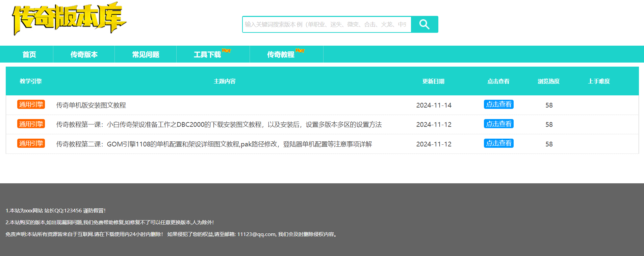Go to the 常见问题 menu item
644x256 pixels.
[x=146, y=54]
